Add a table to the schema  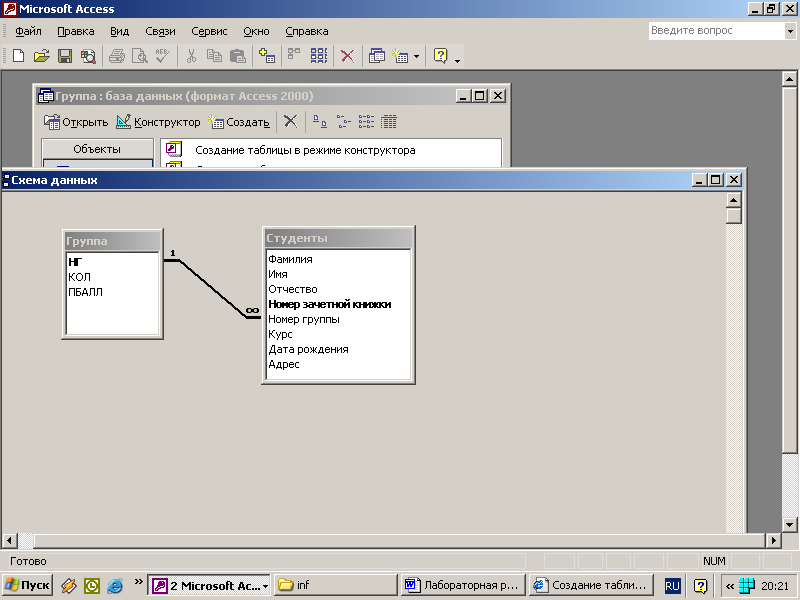click(x=267, y=56)
